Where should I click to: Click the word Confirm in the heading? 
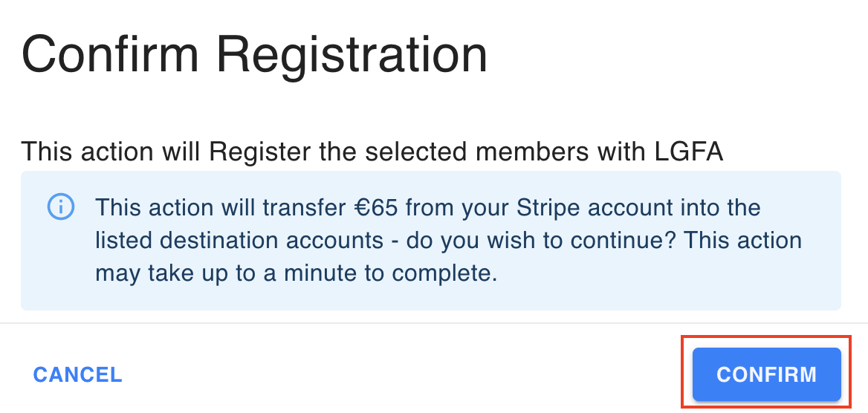pos(109,55)
